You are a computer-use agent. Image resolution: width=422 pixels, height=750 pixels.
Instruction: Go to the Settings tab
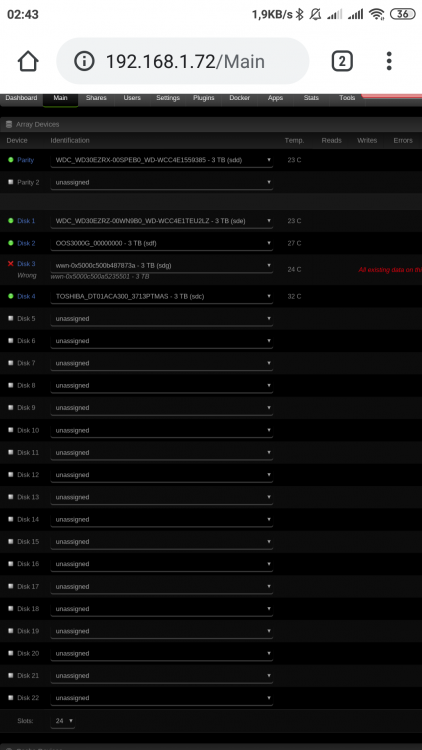168,98
